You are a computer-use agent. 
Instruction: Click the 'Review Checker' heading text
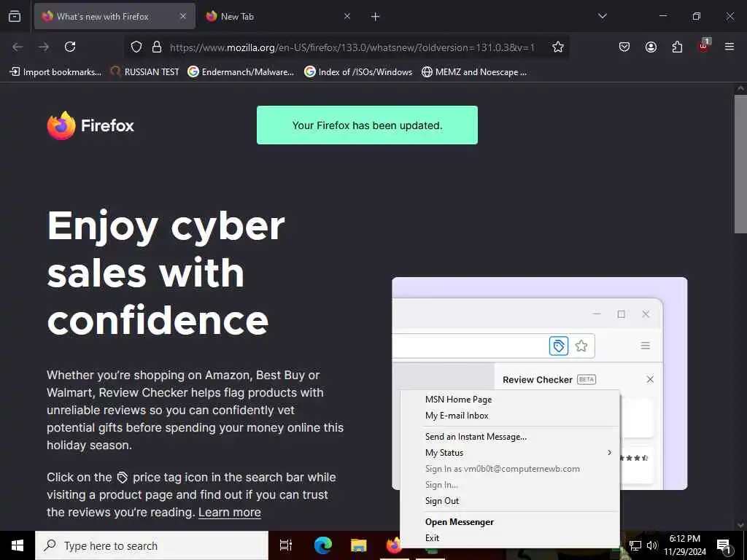point(538,380)
